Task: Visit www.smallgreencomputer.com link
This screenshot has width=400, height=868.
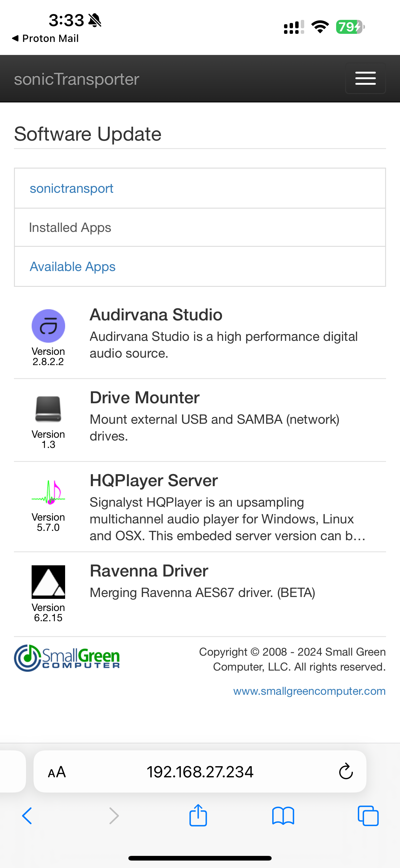Action: 309,691
